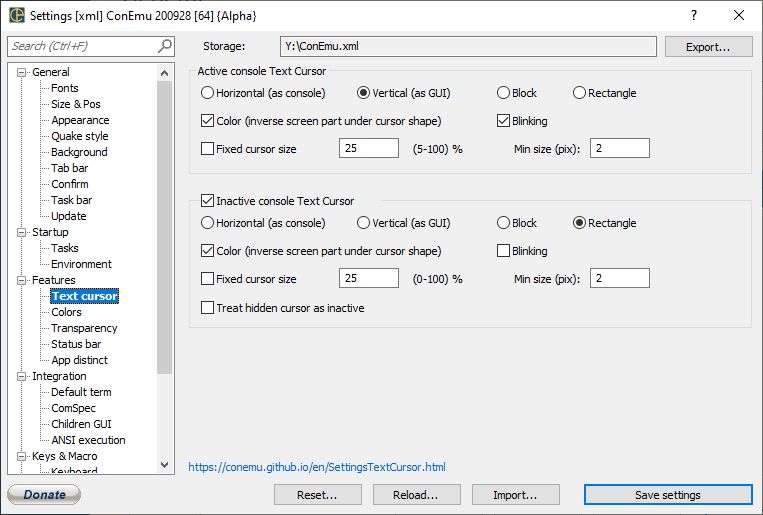Close the Settings dialog window

coord(739,15)
